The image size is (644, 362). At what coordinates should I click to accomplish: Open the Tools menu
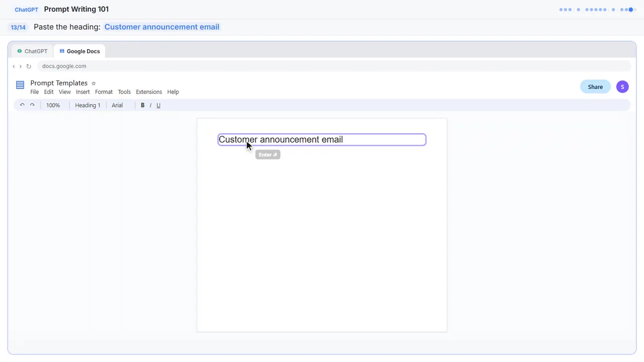[124, 92]
